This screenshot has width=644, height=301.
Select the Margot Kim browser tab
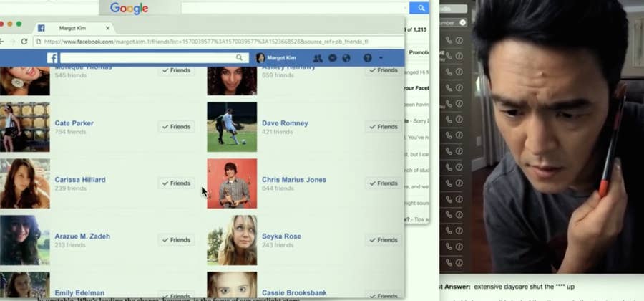(73, 28)
